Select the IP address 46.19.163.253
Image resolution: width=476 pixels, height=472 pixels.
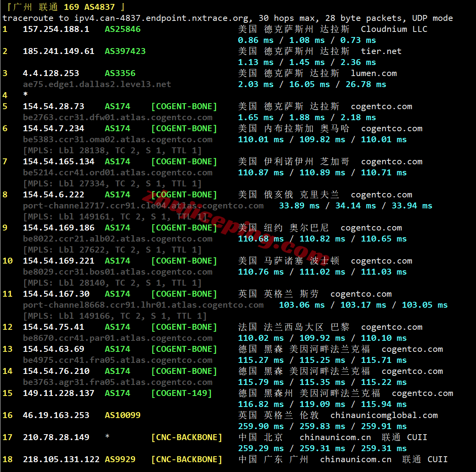click(56, 415)
